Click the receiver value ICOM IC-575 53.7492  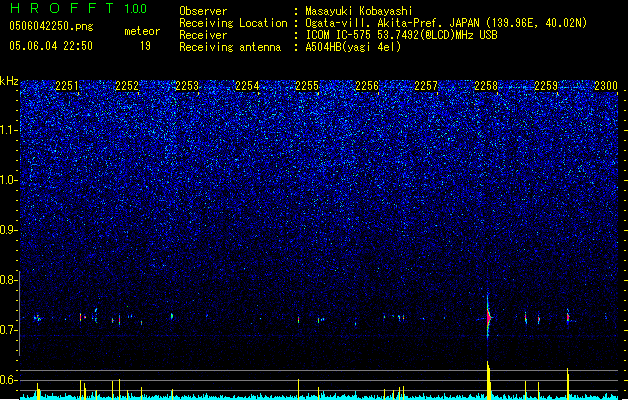(401, 35)
